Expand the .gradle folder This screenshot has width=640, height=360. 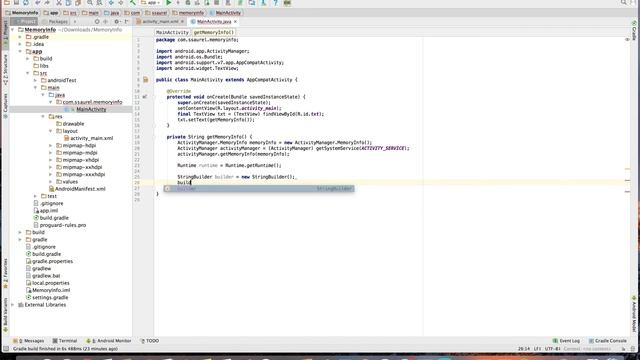[x=20, y=37]
